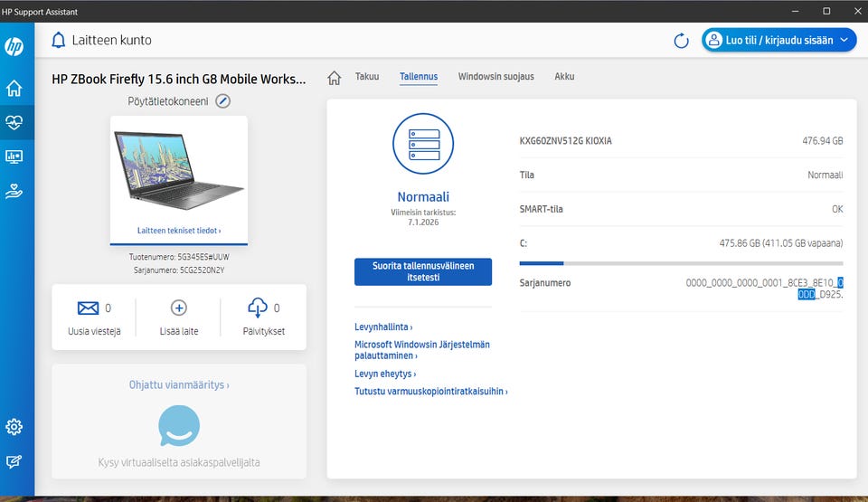Open settings gear in sidebar
Screen dimensions: 868x502
click(14, 427)
